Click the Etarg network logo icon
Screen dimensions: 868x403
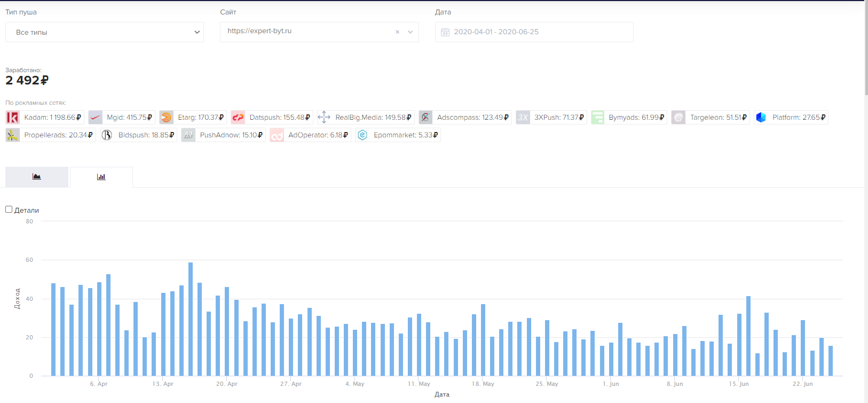tap(167, 118)
